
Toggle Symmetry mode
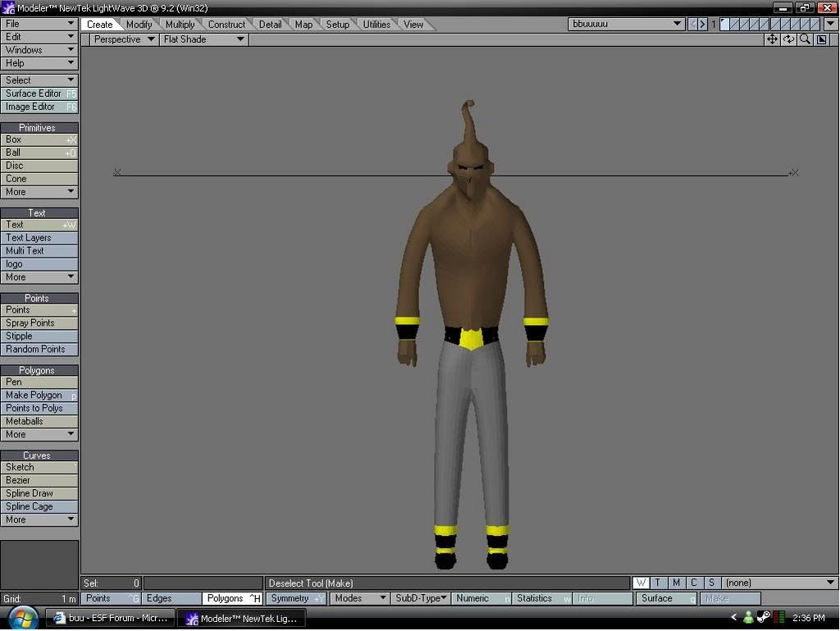point(296,598)
